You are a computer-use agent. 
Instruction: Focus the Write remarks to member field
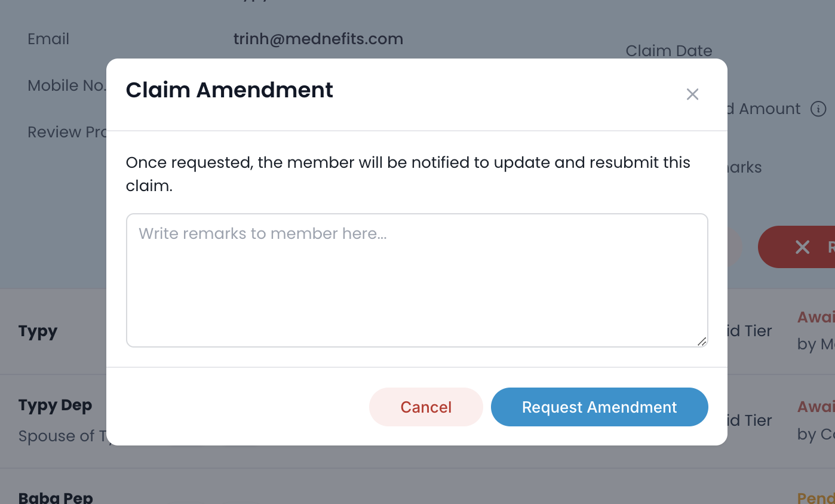417,280
